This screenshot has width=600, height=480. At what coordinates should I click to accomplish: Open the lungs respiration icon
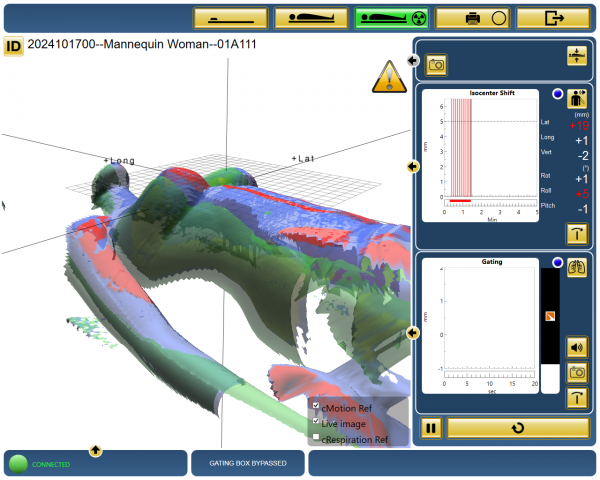point(577,268)
